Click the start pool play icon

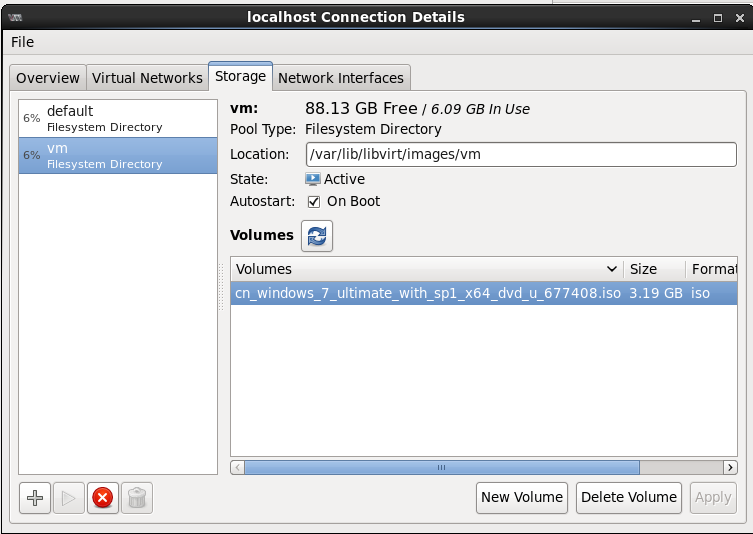click(69, 498)
